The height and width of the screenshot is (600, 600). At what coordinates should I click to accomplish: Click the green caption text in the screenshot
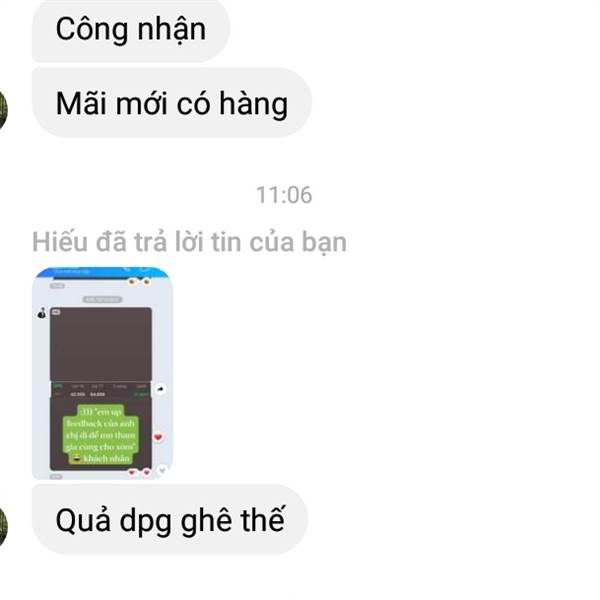point(101,435)
